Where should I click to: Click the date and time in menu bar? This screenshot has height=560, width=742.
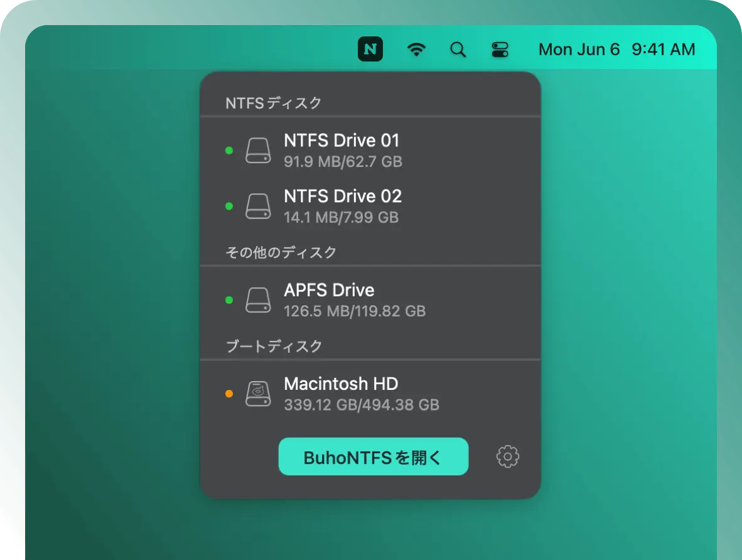(616, 49)
